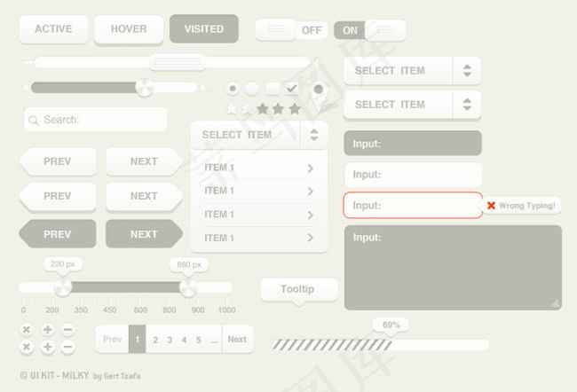
Task: Select the first empty star in the rating
Action: click(x=232, y=109)
